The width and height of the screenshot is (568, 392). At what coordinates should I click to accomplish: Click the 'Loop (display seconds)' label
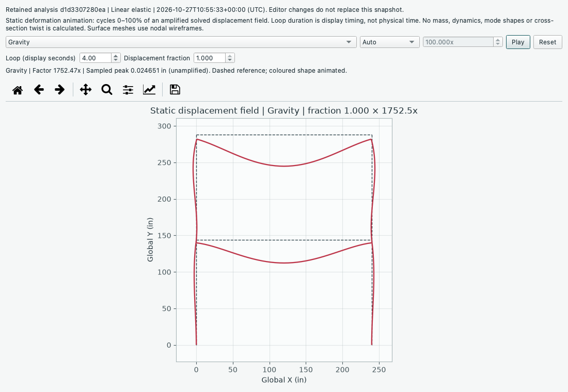pos(41,58)
